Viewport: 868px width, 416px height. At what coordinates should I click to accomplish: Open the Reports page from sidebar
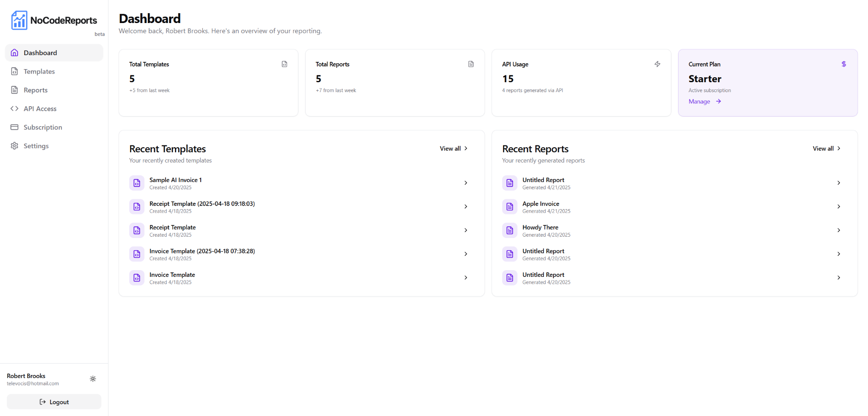tap(54, 90)
